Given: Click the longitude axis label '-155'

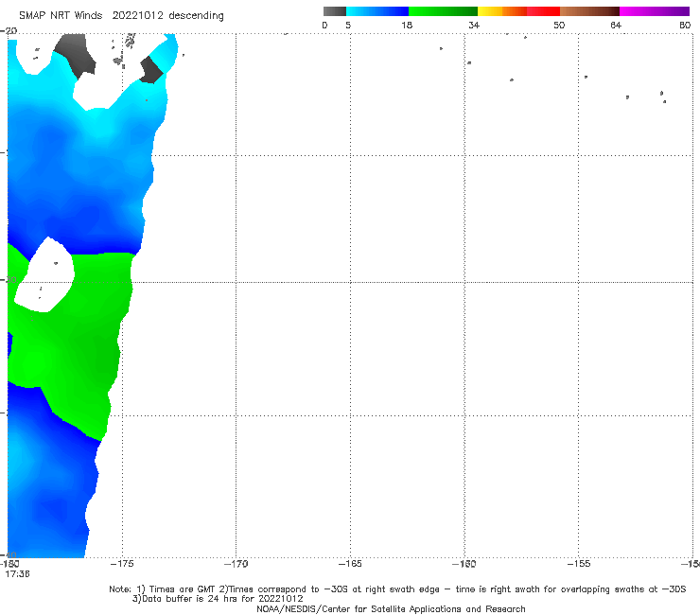Looking at the screenshot, I should (x=579, y=564).
